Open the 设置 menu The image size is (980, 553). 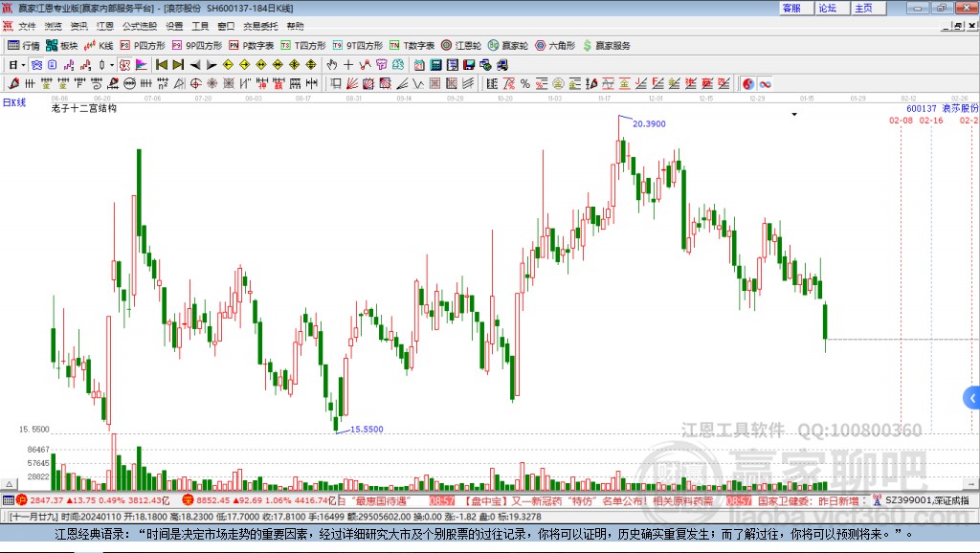pyautogui.click(x=174, y=26)
